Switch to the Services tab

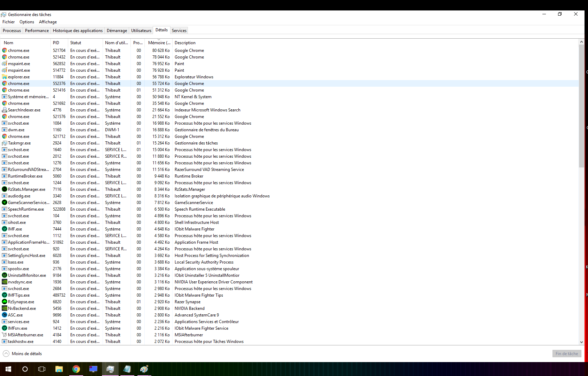click(179, 31)
